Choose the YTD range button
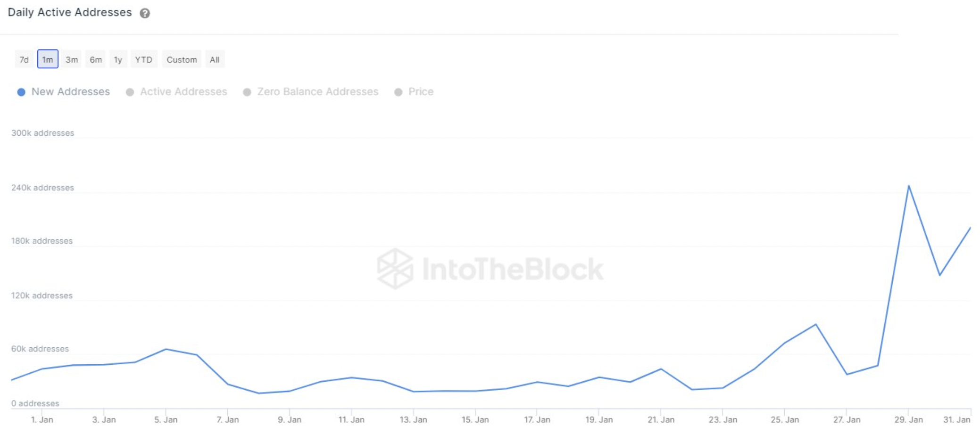Screen dimensions: 980x434 144,59
